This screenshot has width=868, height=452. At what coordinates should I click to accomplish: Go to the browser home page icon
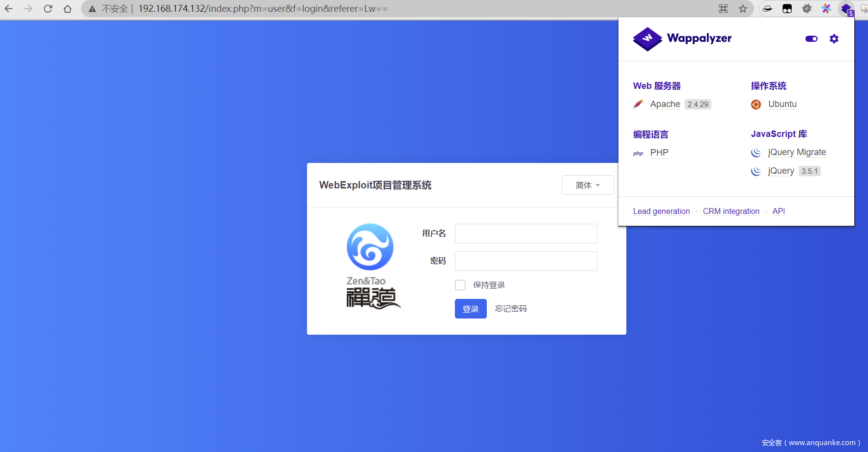pyautogui.click(x=67, y=9)
